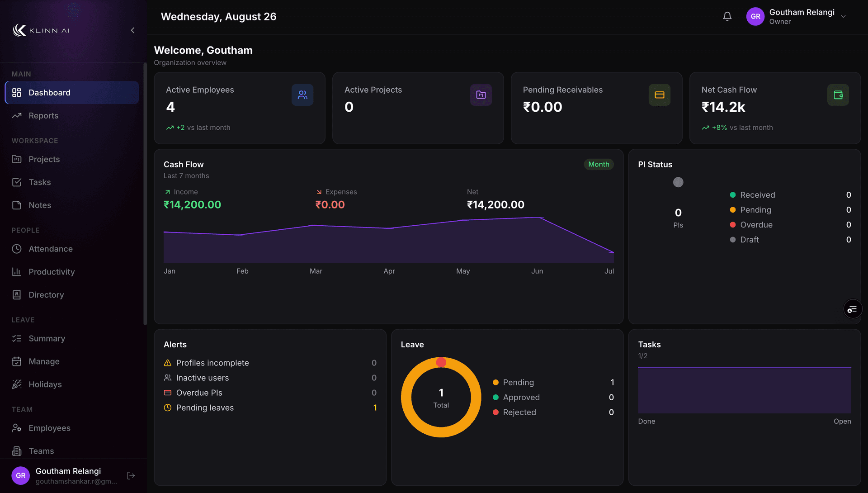Viewport: 868px width, 493px height.
Task: Open the Net Cash Flow card
Action: pos(775,108)
